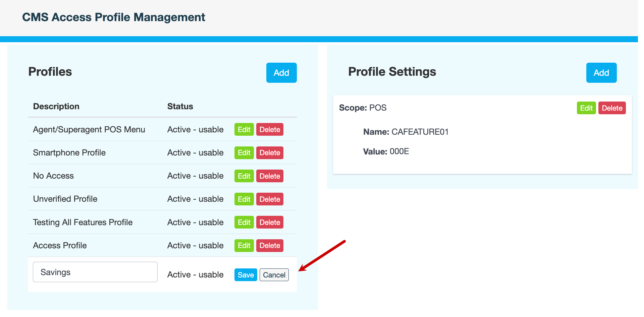
Task: Select the Smartphone Profile description text
Action: [x=69, y=153]
